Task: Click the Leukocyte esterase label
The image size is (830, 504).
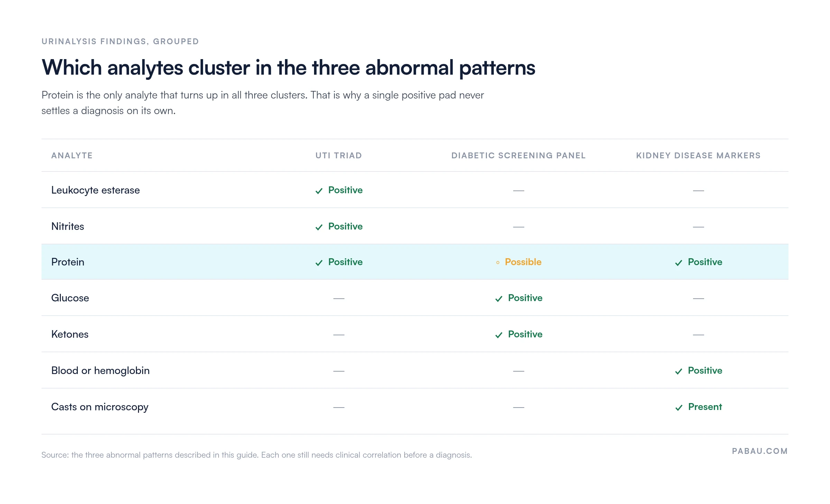Action: 95,190
